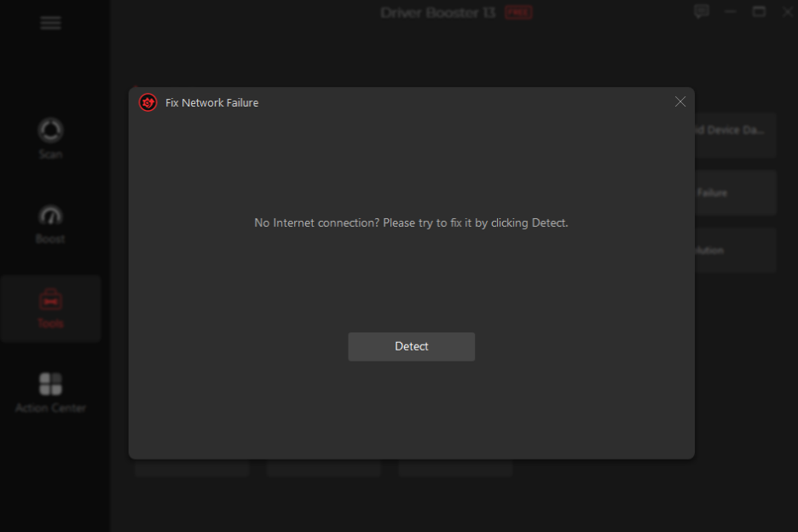Screen dimensions: 798x532
Task: Open the hamburger menu in the sidebar
Action: pyautogui.click(x=50, y=23)
